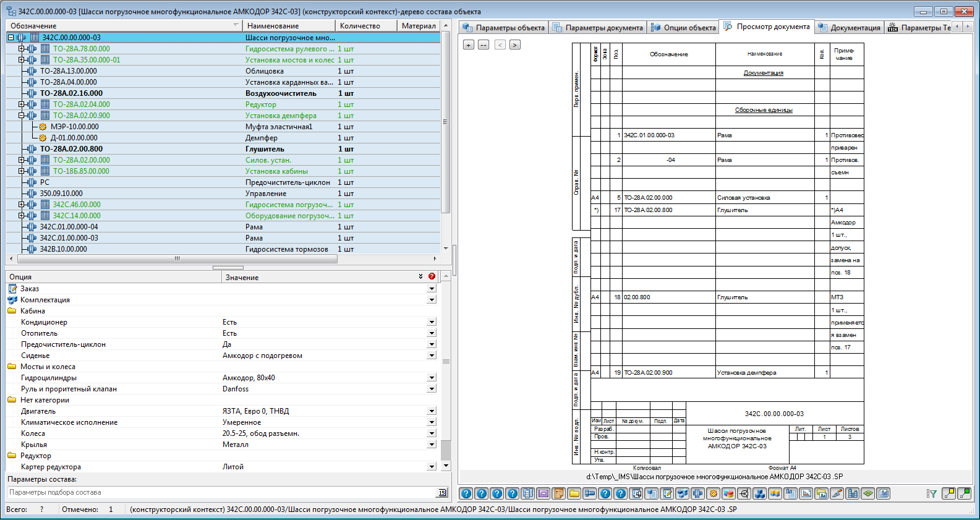
Task: Open the Двигатель value dropdown
Action: click(x=432, y=411)
